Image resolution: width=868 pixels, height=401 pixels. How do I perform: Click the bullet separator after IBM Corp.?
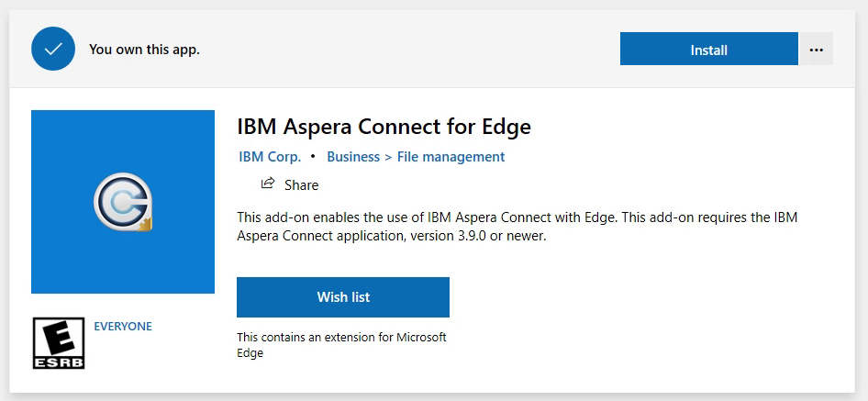[313, 157]
